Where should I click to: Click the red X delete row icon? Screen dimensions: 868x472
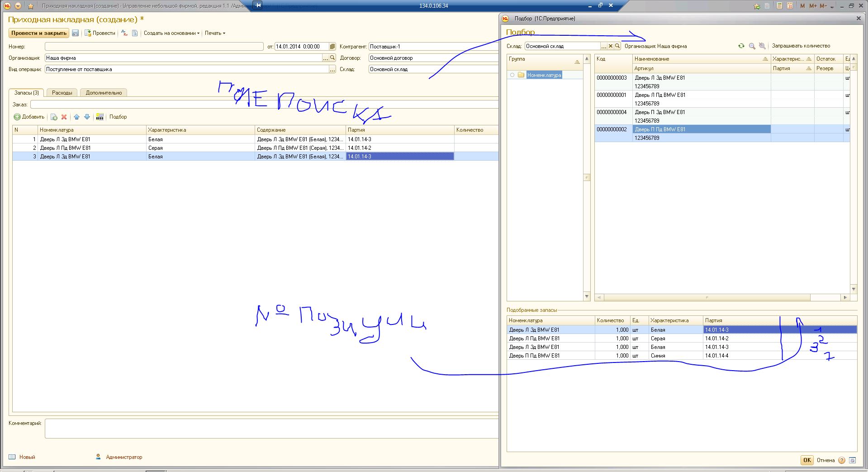(x=64, y=117)
